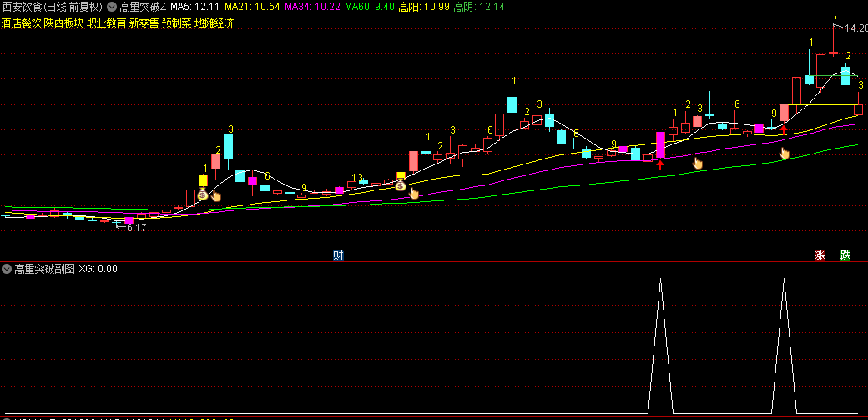Select the 高阴: 12.14 value
Image resolution: width=868 pixels, height=420 pixels.
tap(479, 8)
